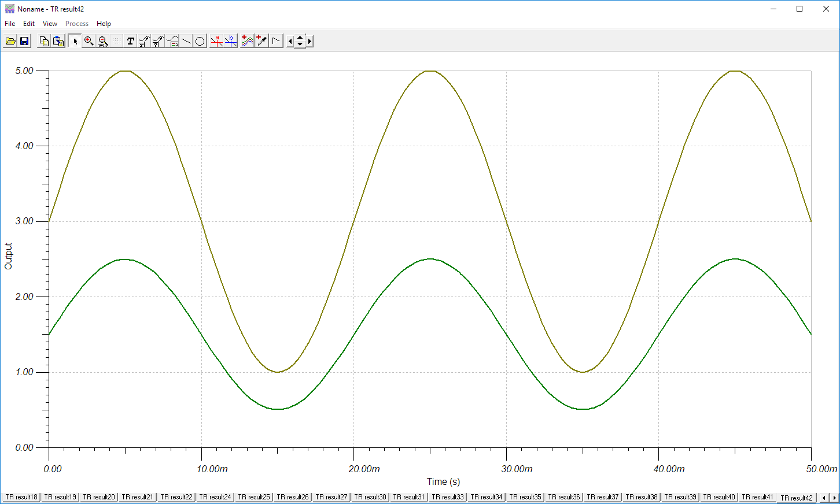Screen dimensions: 840x504
Task: Click the eyedropper curve picker icon
Action: (261, 41)
